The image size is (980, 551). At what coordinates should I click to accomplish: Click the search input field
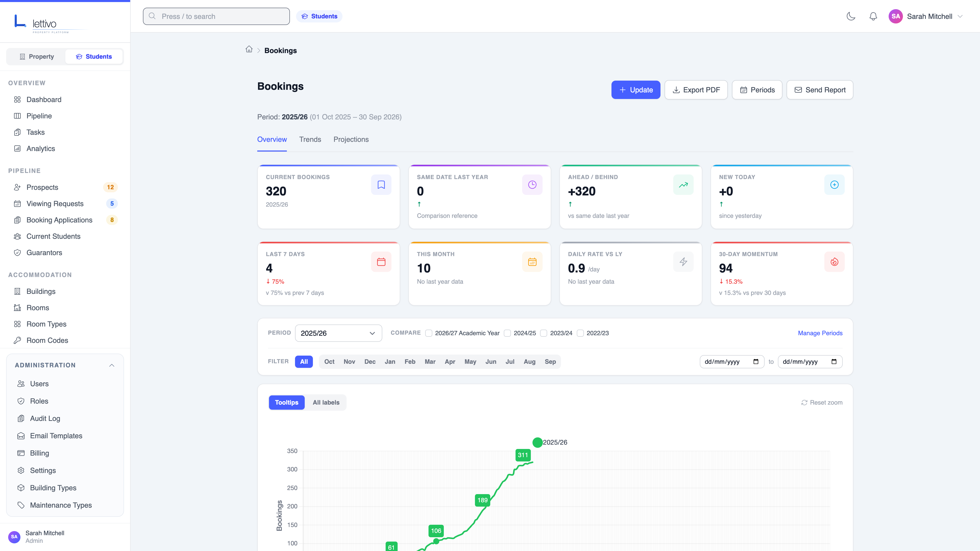216,16
